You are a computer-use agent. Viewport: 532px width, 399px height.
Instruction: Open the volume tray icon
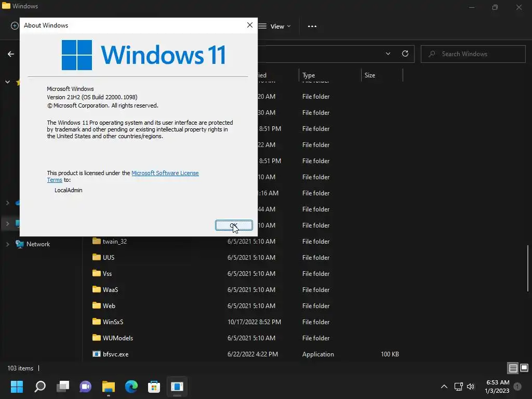click(x=471, y=387)
